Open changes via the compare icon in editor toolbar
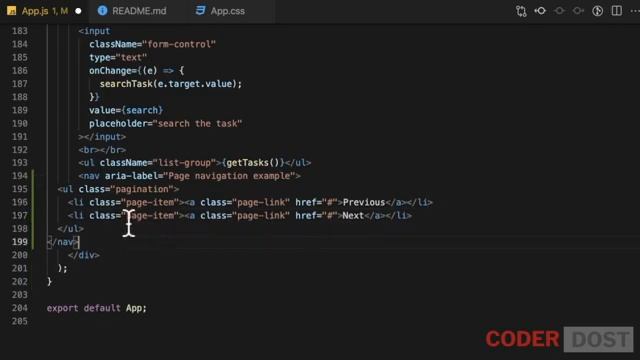Image resolution: width=640 pixels, height=360 pixels. 521,11
